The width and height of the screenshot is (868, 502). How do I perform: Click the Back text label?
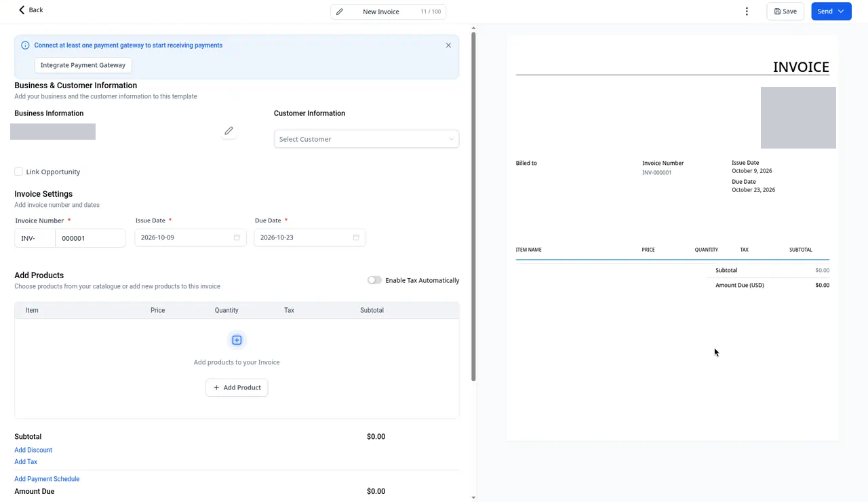click(36, 10)
